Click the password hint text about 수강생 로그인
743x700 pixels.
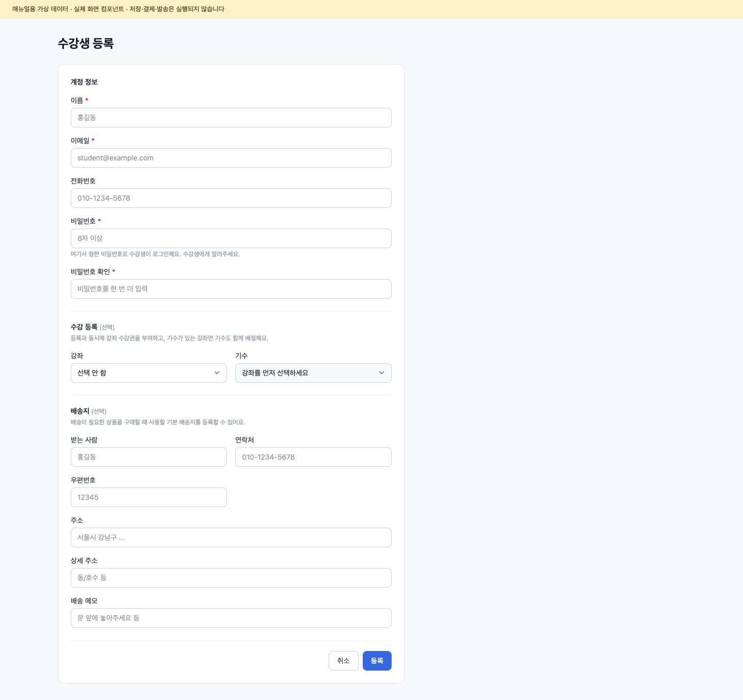(x=155, y=254)
